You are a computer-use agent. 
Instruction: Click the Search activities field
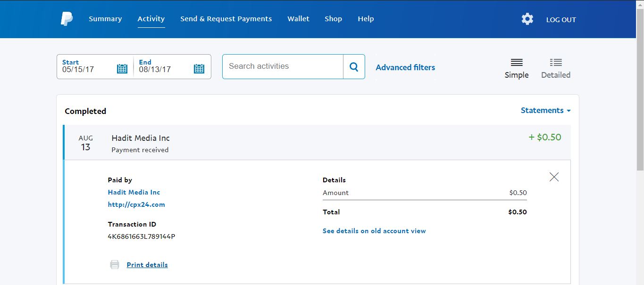[283, 66]
